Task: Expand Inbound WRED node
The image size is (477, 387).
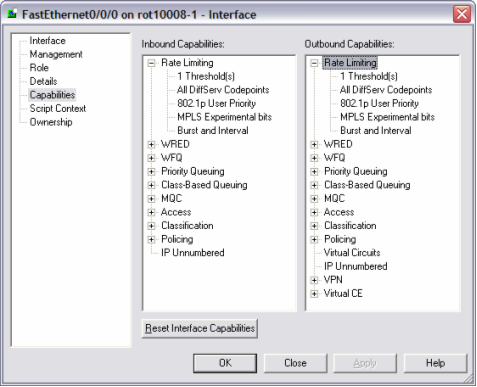Action: pyautogui.click(x=151, y=144)
